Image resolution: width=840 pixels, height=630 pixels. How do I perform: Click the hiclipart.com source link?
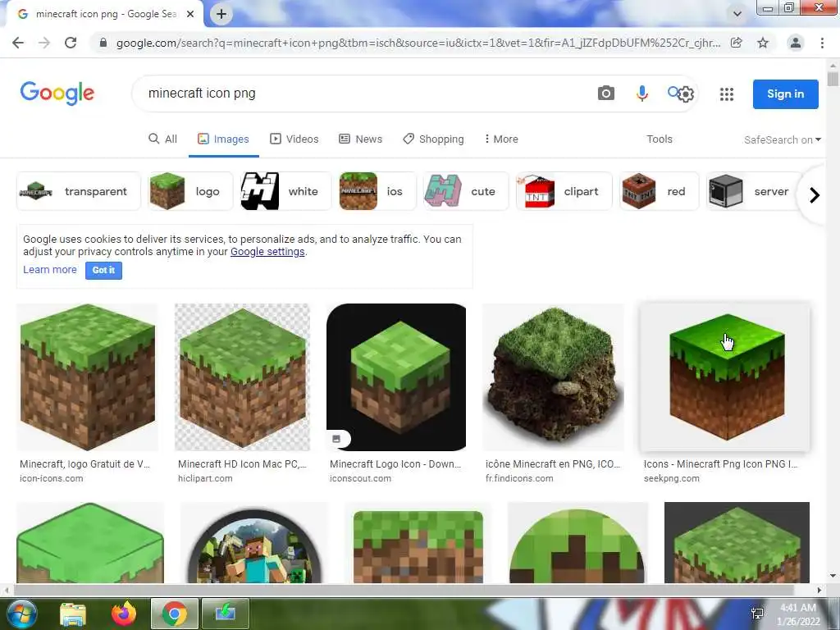pos(205,478)
